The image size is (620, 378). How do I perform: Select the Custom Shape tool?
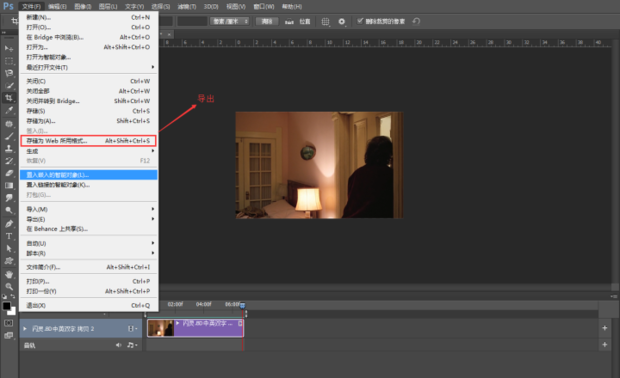(9, 261)
